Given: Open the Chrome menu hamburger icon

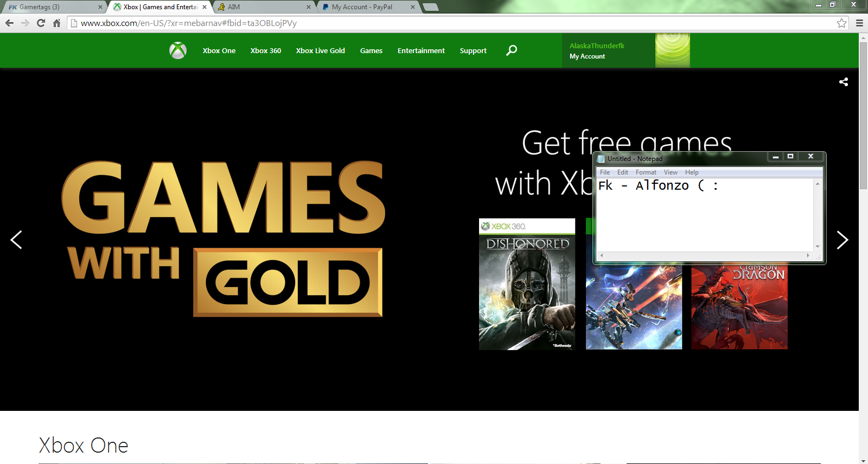Looking at the screenshot, I should [x=859, y=23].
